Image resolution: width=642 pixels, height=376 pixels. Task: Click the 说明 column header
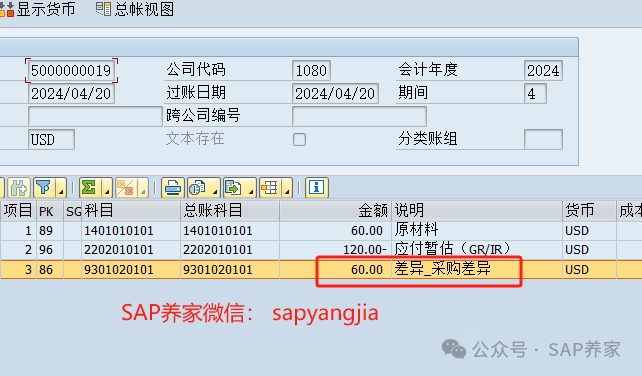[x=477, y=211]
